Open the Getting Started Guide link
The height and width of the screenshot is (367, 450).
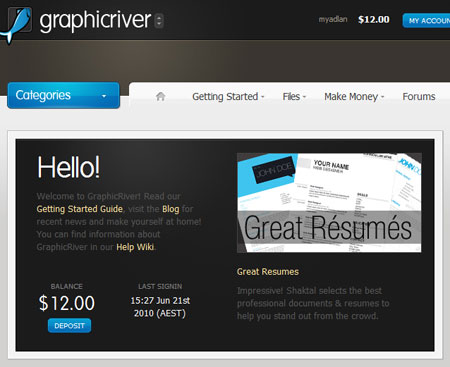[80, 209]
